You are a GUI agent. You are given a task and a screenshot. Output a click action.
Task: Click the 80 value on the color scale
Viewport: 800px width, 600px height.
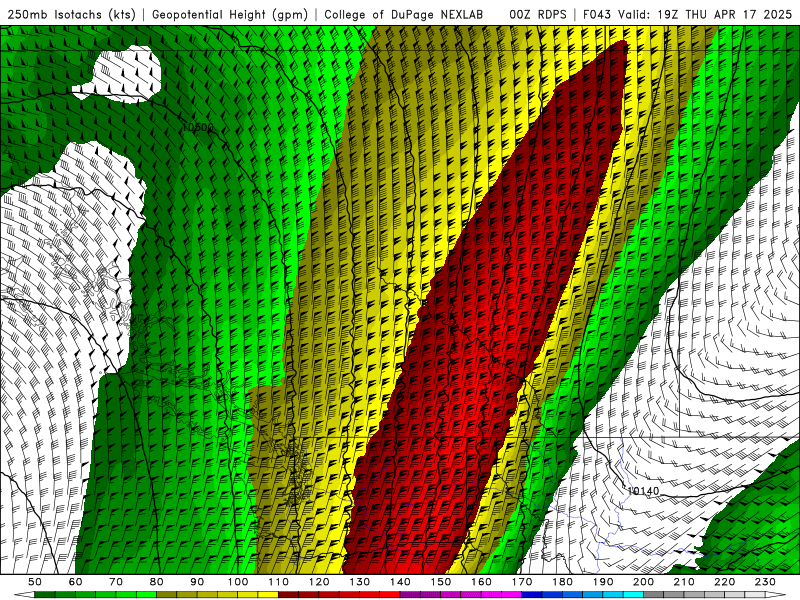point(157,582)
